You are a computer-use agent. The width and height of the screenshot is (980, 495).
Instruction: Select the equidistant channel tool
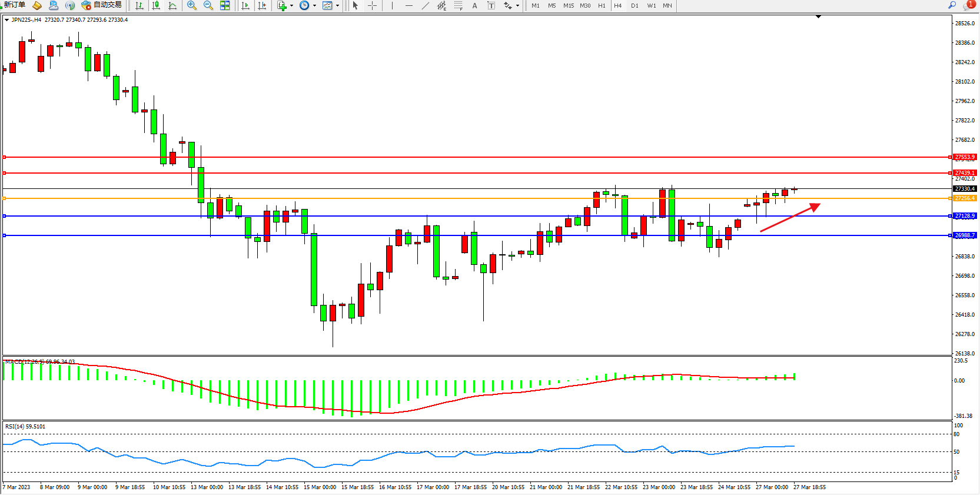441,5
